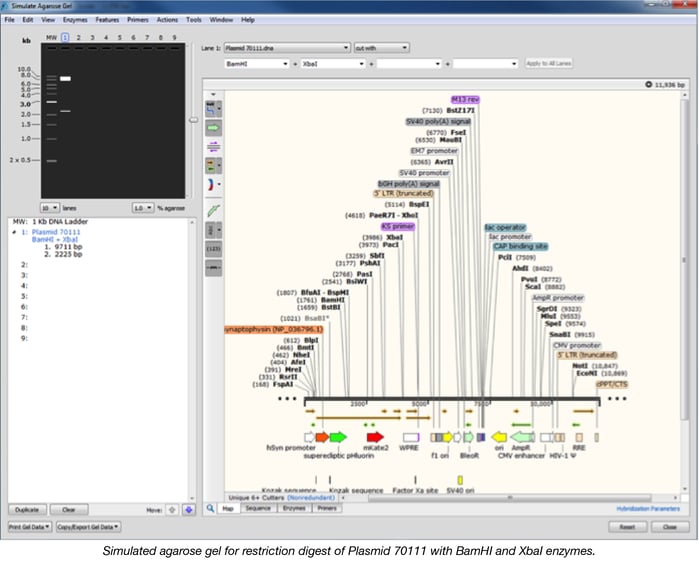Click the light green AmpR feature arrow
Screen dimensions: 699x561
[522, 437]
